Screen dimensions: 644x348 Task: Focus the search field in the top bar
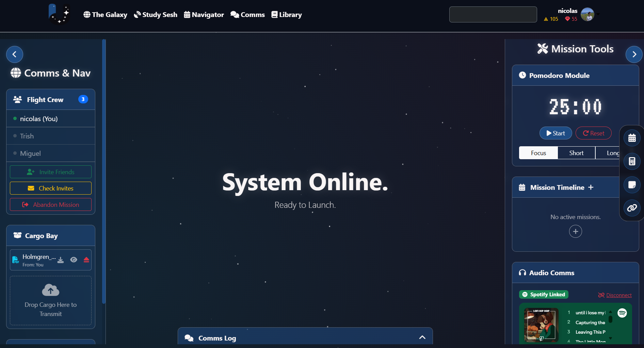point(493,14)
